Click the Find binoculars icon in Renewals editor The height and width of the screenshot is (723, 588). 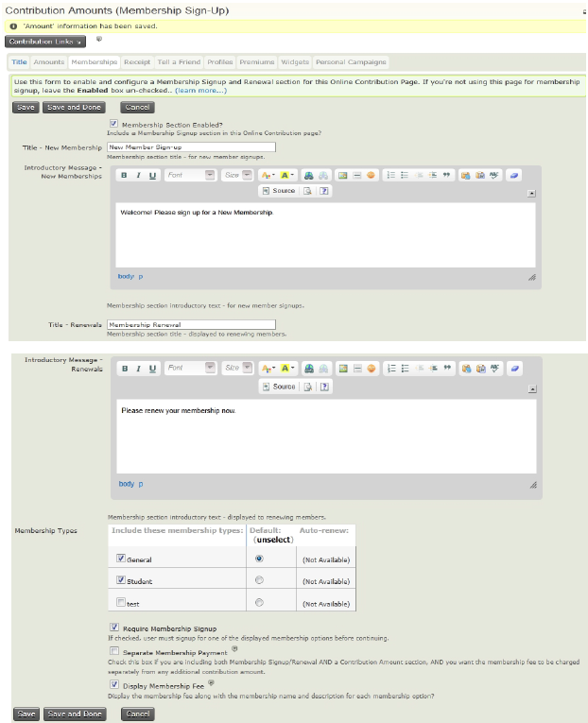(308, 368)
